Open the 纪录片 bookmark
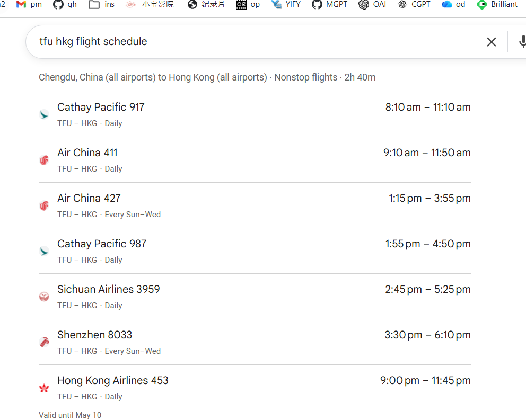 pos(206,4)
